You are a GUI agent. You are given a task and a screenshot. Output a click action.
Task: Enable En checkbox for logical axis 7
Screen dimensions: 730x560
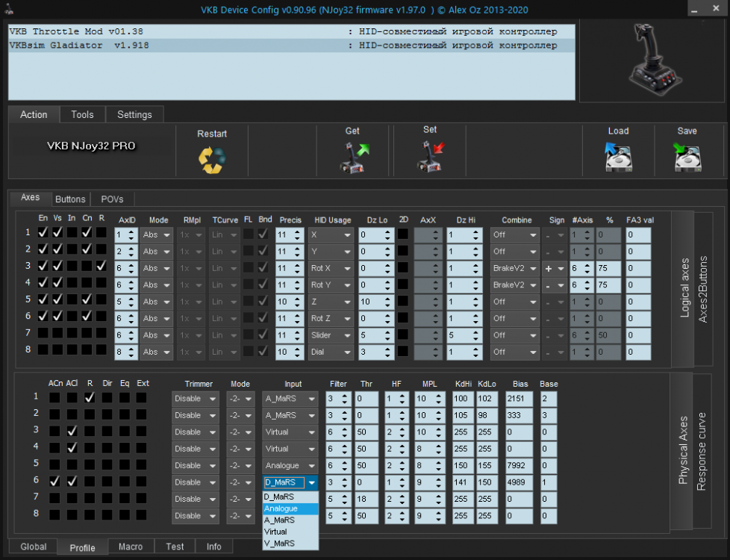coord(43,333)
